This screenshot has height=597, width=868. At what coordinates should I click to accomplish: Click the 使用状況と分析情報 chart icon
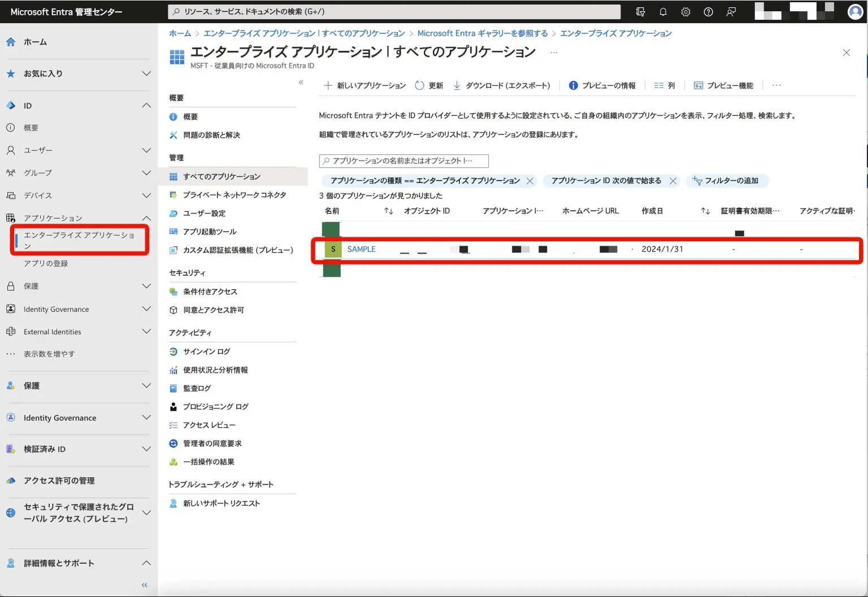(x=173, y=370)
